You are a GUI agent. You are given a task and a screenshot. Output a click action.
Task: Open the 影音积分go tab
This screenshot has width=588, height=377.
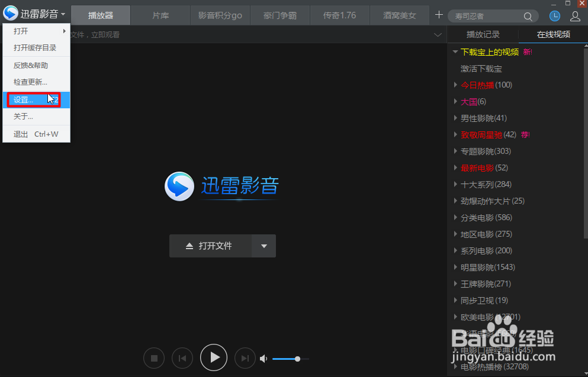tap(220, 15)
